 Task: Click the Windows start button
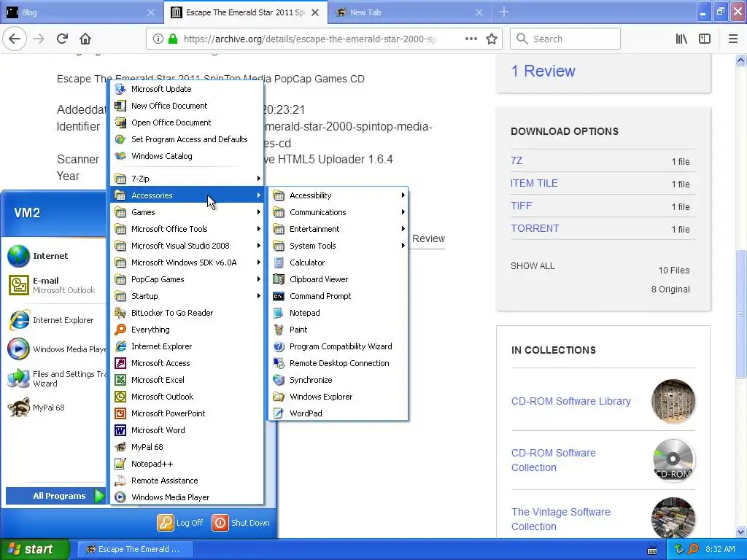click(34, 549)
